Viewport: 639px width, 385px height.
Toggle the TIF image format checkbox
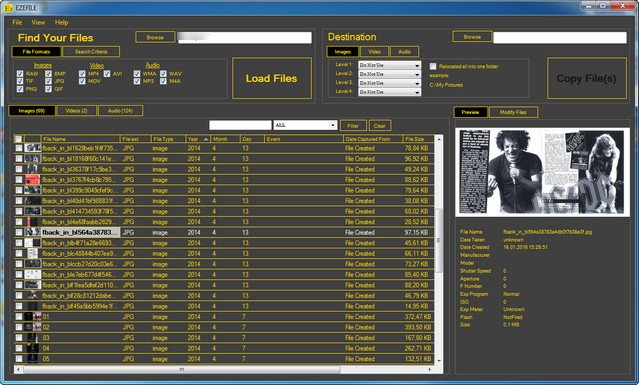(20, 81)
